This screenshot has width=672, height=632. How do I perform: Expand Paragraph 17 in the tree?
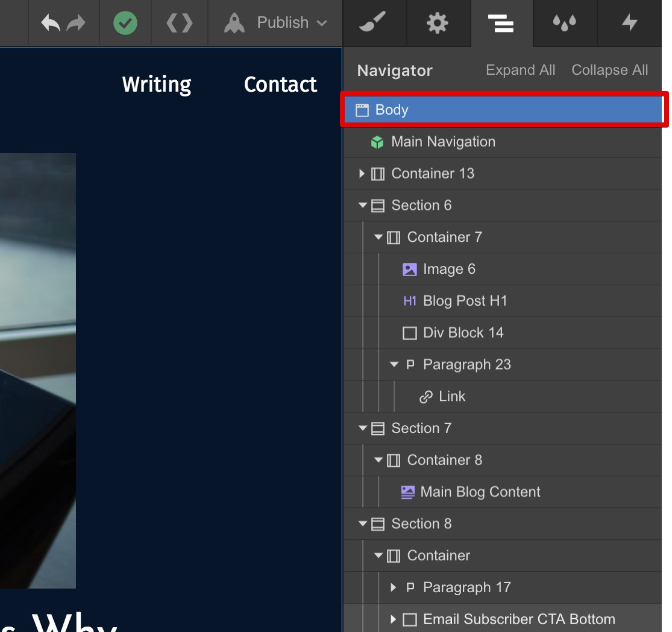click(x=394, y=587)
